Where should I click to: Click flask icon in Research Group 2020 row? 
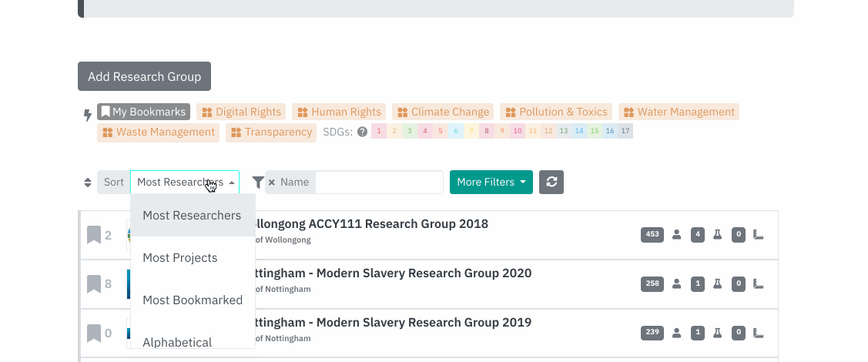click(x=718, y=284)
